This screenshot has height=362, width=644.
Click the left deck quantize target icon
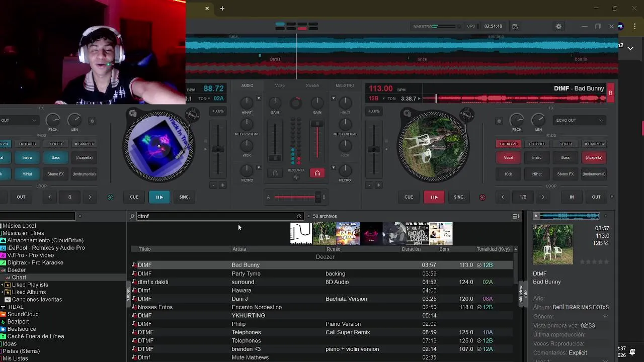[x=110, y=197]
